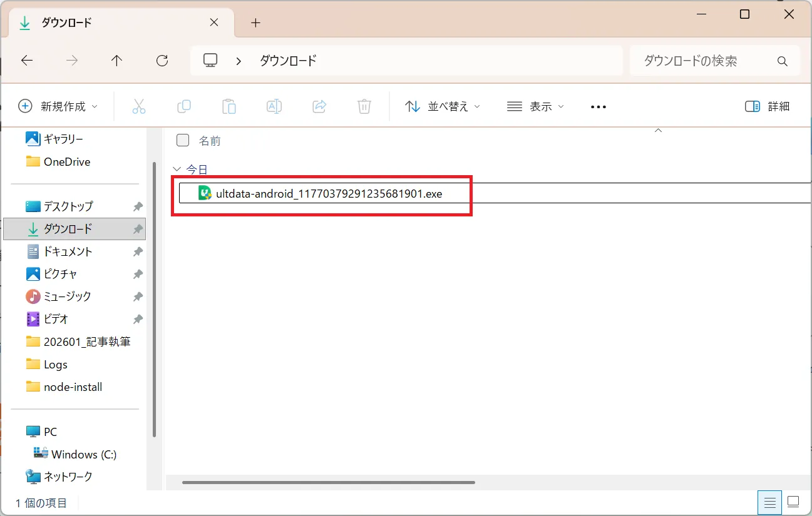Screen dimensions: 812x516
Task: Paste from clipboard using toolbar paste icon
Action: pyautogui.click(x=229, y=106)
